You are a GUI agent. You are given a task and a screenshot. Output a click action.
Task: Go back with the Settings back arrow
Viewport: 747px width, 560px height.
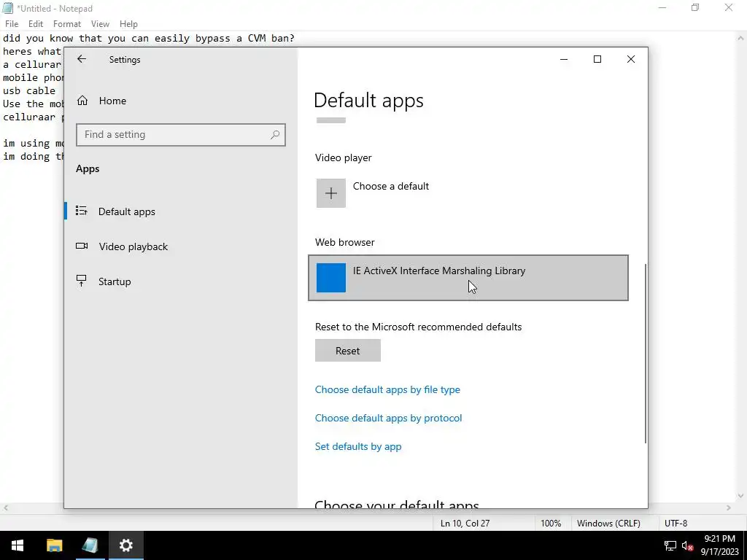[x=82, y=59]
